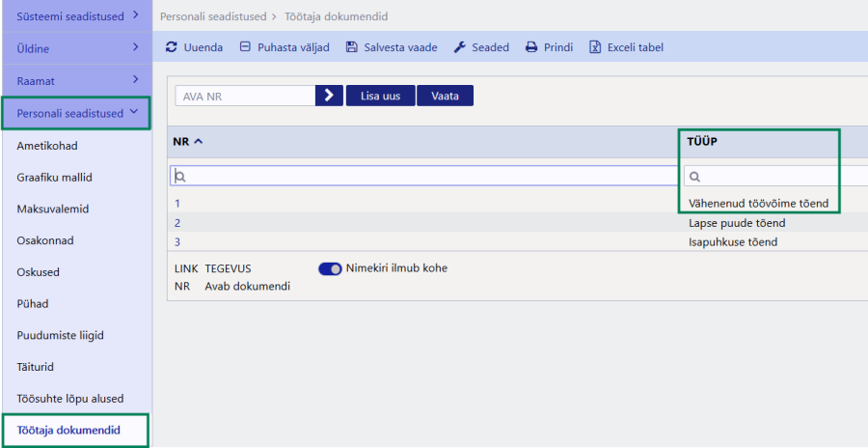Click the Vaata button

(445, 96)
